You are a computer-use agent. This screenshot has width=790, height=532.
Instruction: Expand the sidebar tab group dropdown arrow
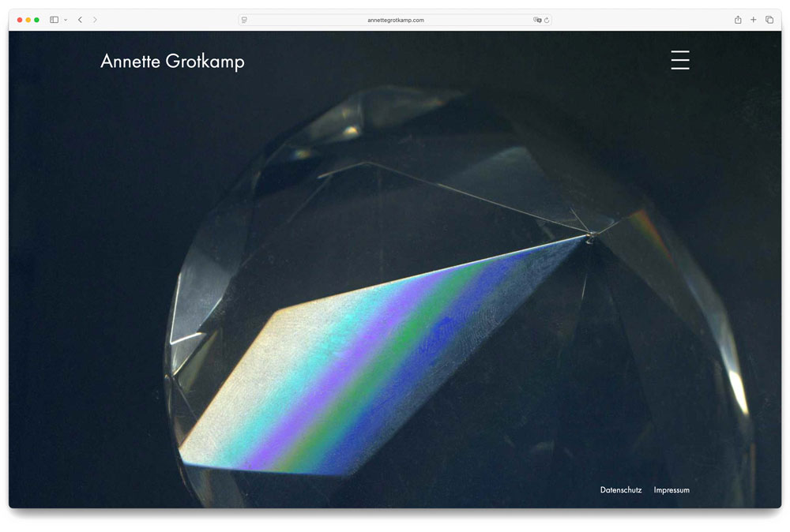66,20
